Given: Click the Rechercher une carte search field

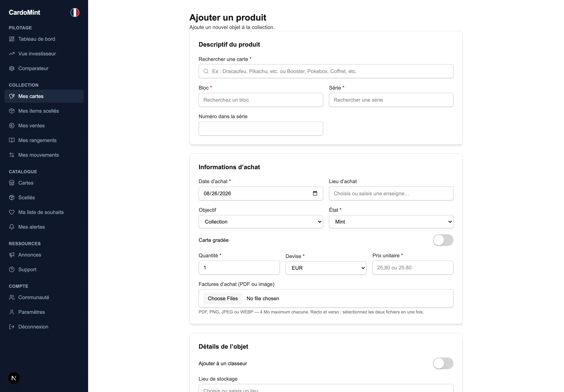Looking at the screenshot, I should (x=326, y=71).
